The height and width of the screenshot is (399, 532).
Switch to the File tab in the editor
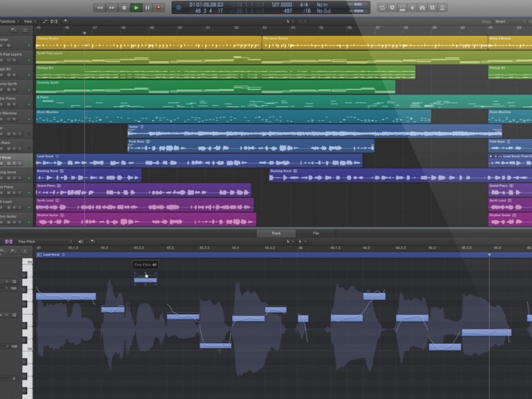tap(316, 233)
